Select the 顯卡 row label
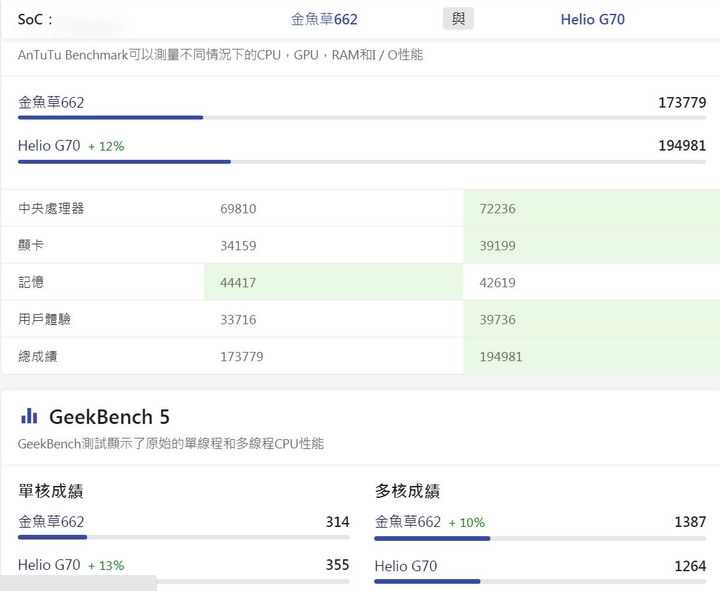The height and width of the screenshot is (591, 720). [x=31, y=245]
